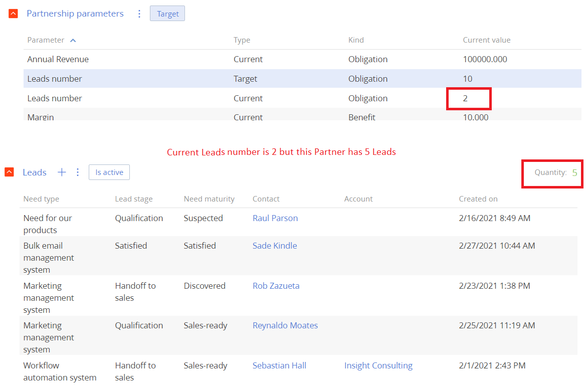Click the Current value column header
This screenshot has width=588, height=387.
(486, 40)
